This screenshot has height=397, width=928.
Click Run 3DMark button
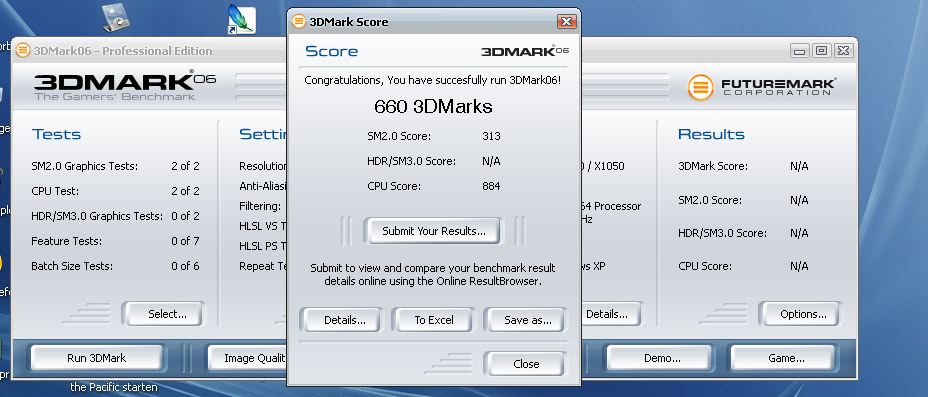click(96, 358)
